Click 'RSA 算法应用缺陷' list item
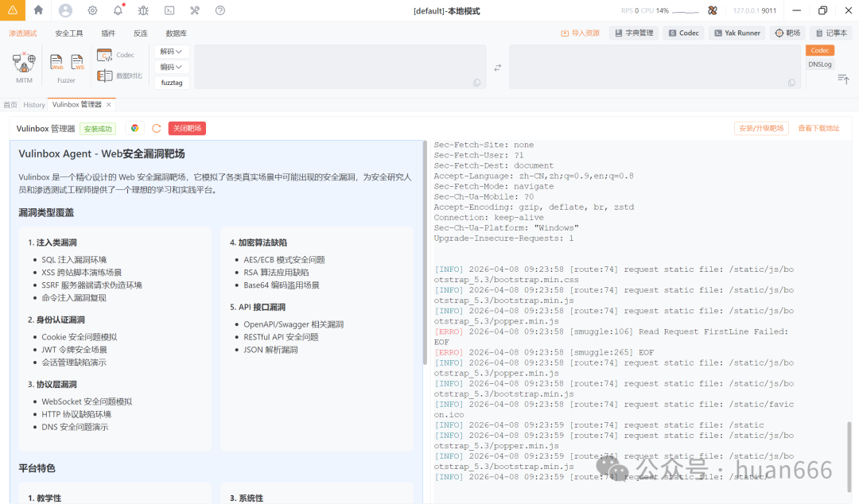This screenshot has height=504, width=859. tap(276, 272)
